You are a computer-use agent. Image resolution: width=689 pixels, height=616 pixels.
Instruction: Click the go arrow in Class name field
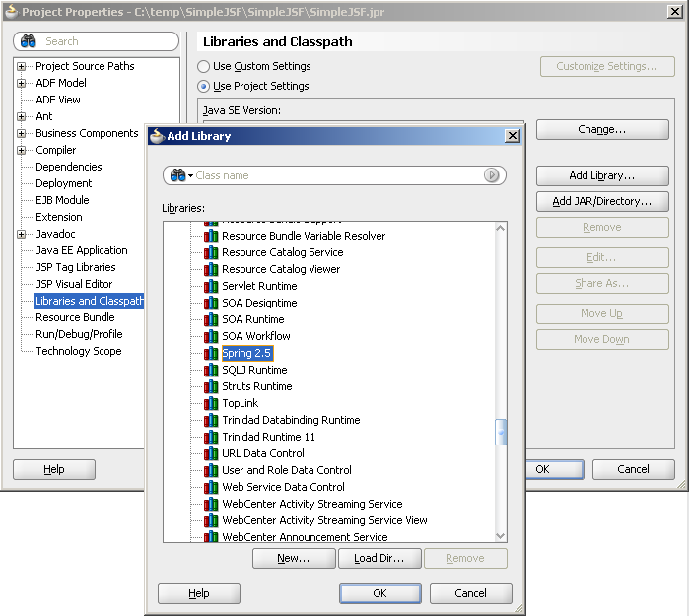tap(491, 175)
